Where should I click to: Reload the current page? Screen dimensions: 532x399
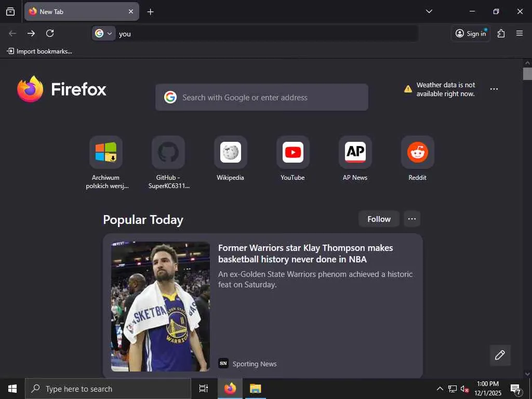50,33
